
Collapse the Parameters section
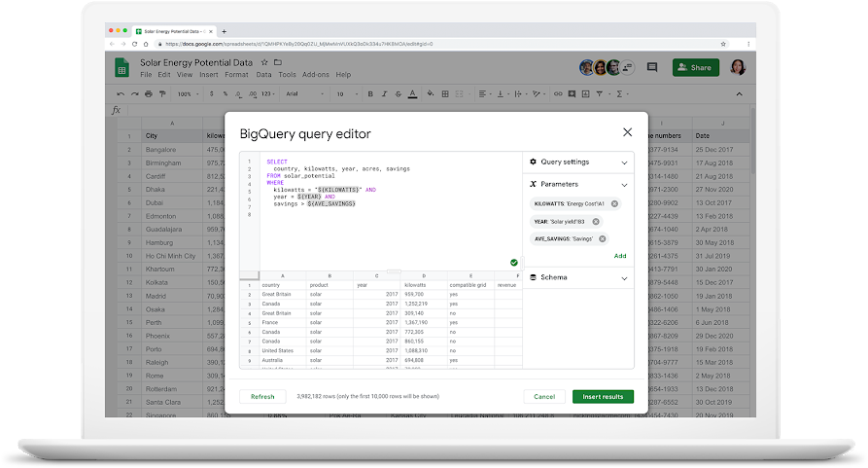click(624, 185)
